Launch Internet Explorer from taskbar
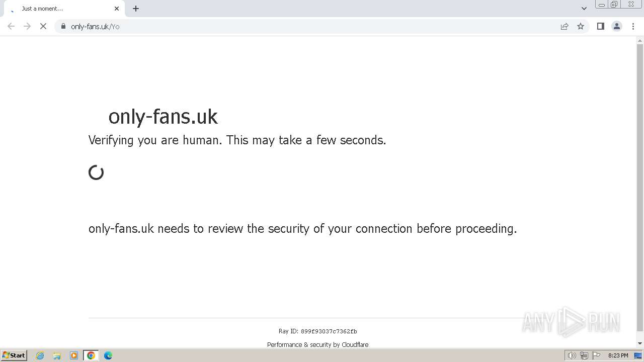Image resolution: width=644 pixels, height=362 pixels. pyautogui.click(x=40, y=355)
